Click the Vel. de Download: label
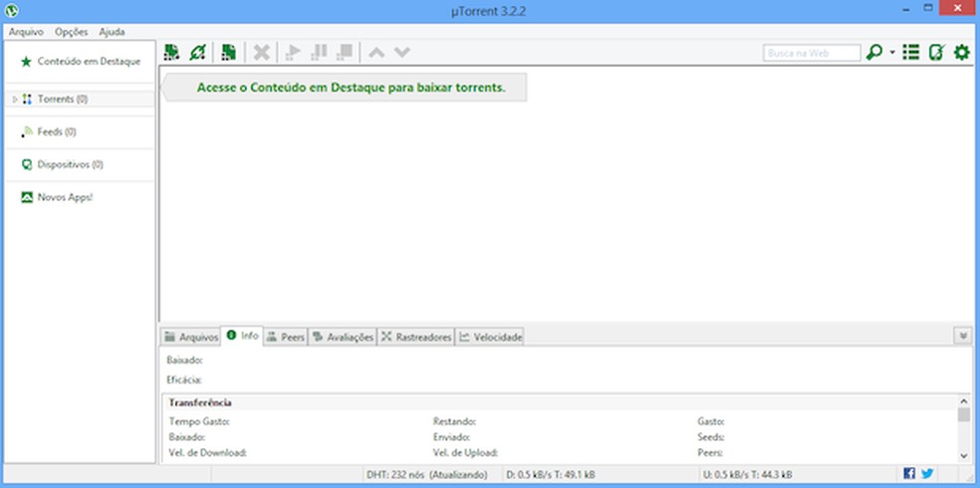The height and width of the screenshot is (488, 980). [x=207, y=453]
